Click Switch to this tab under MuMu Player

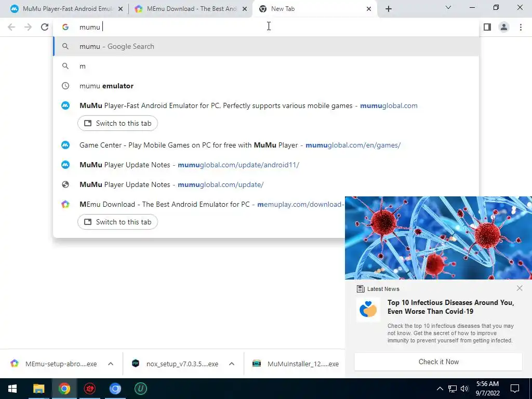[117, 123]
